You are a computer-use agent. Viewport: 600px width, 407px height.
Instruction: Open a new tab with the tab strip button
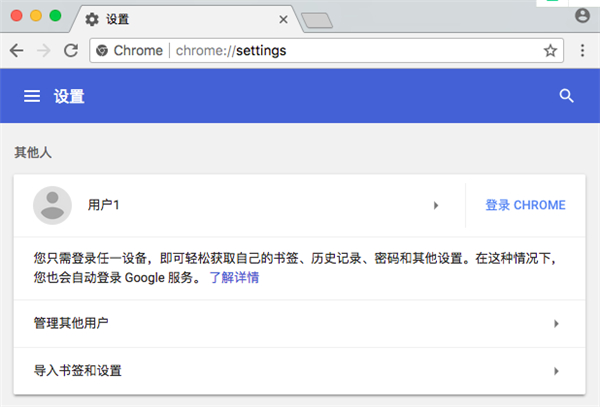(317, 20)
